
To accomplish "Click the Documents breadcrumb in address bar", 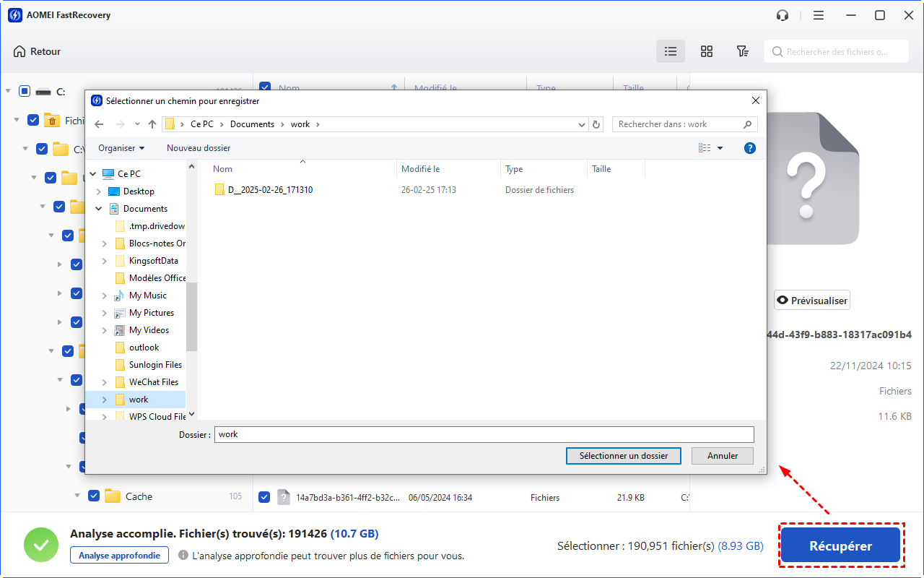I will point(252,124).
